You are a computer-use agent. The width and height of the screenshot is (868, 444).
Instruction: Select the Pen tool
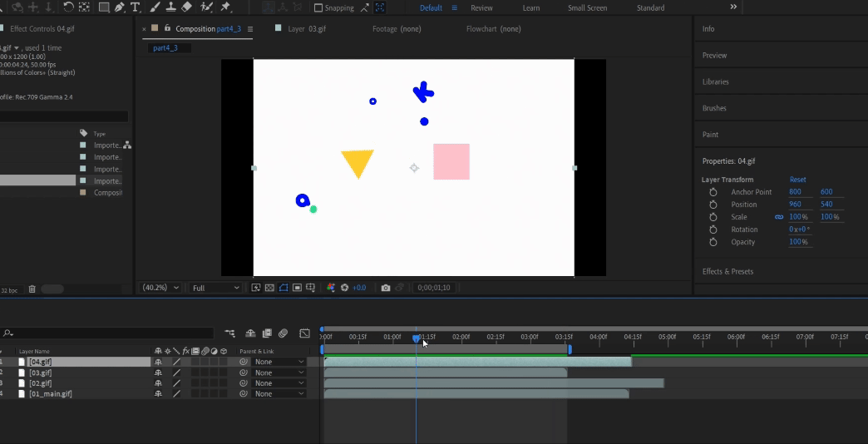(x=120, y=7)
